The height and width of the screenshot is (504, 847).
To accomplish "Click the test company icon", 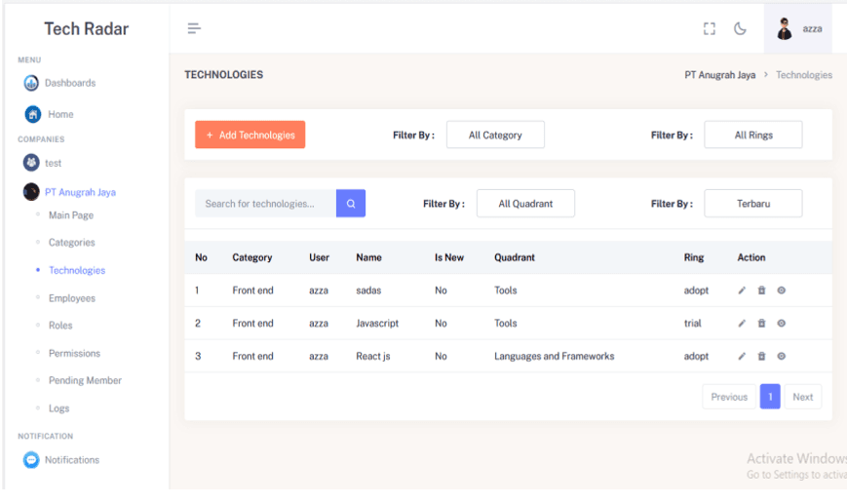I will pos(31,162).
